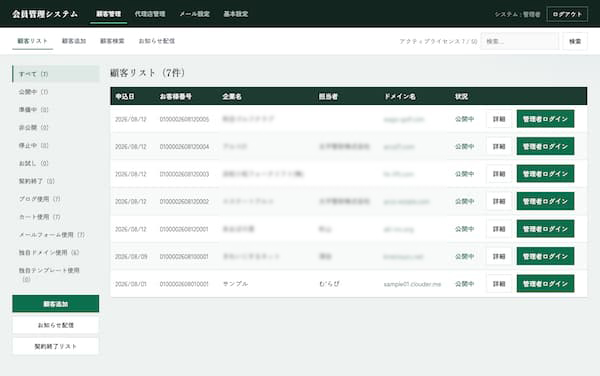Click customer number 010000260812005 cell
The image size is (600, 376).
184,119
